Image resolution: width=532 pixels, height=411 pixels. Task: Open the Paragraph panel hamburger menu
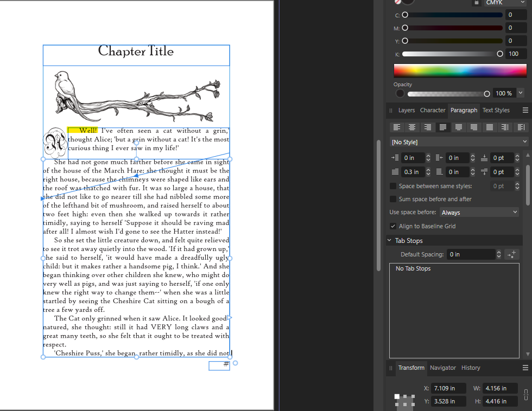coord(525,110)
